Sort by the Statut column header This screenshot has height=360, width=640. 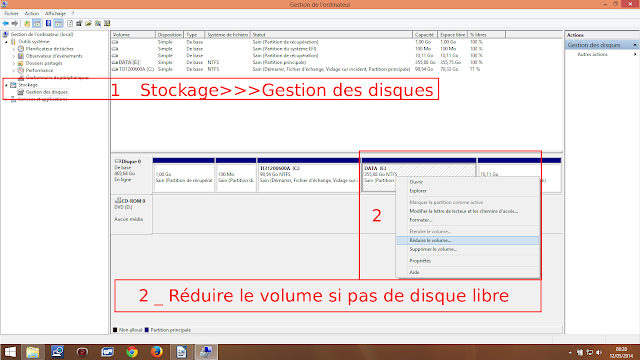[331, 35]
